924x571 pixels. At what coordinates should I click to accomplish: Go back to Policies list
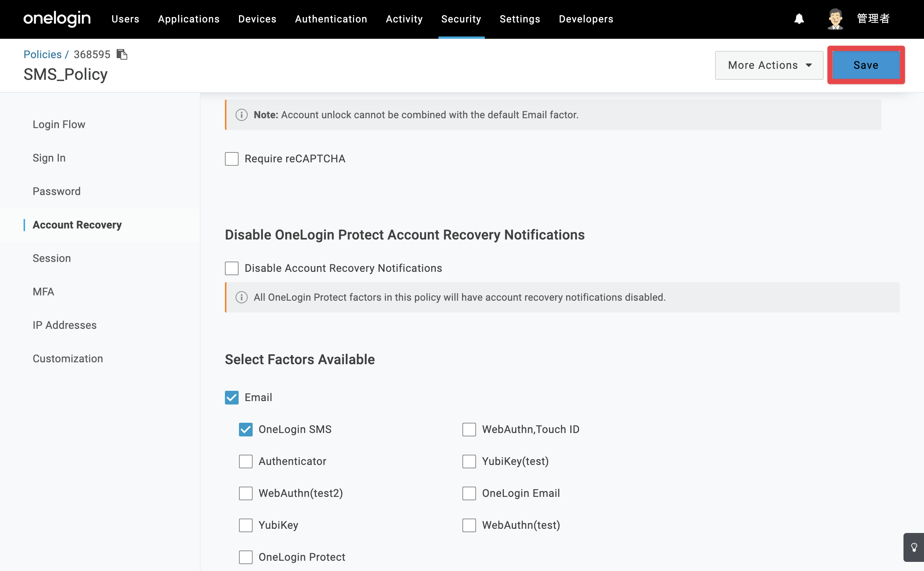[43, 54]
